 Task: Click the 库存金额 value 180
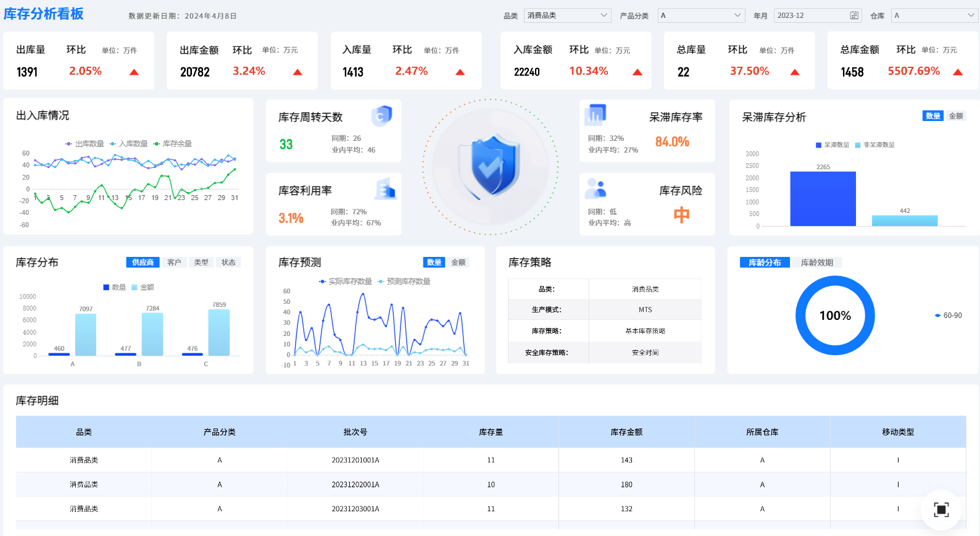[x=626, y=485]
